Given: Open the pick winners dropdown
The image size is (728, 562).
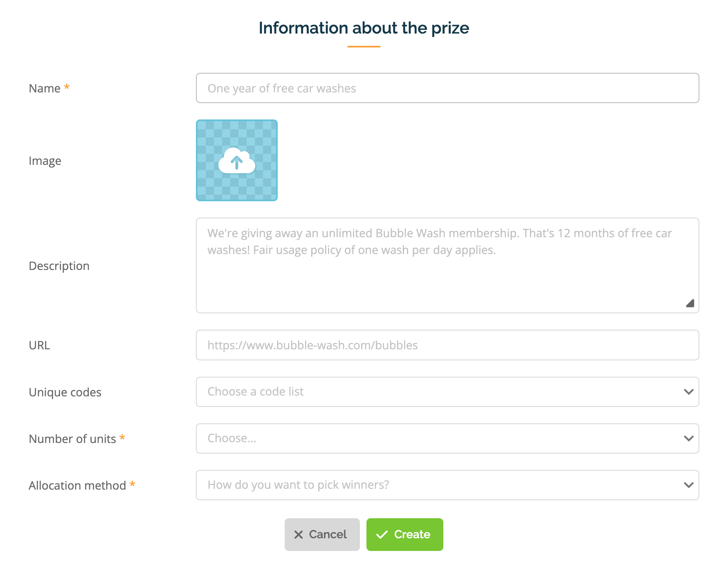Looking at the screenshot, I should 447,485.
